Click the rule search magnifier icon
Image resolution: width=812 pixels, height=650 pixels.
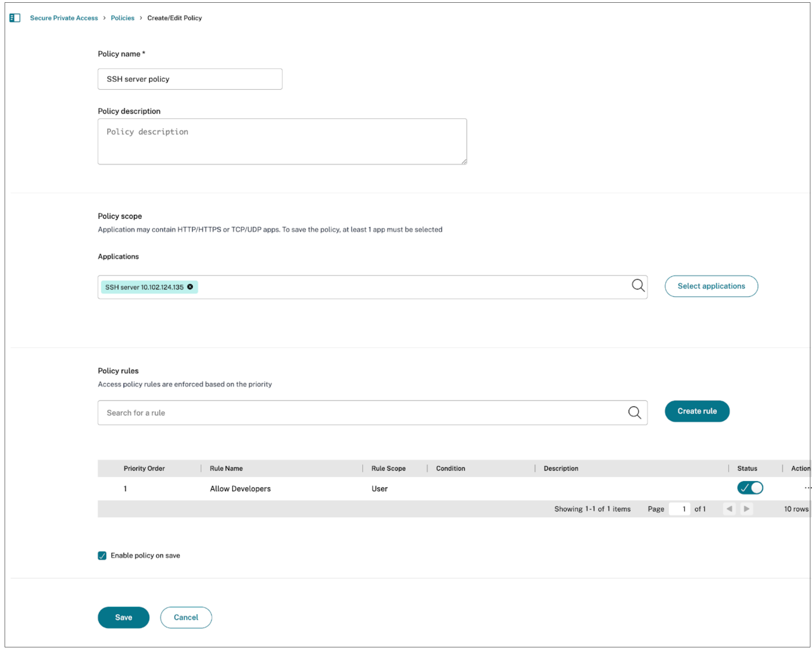click(634, 413)
